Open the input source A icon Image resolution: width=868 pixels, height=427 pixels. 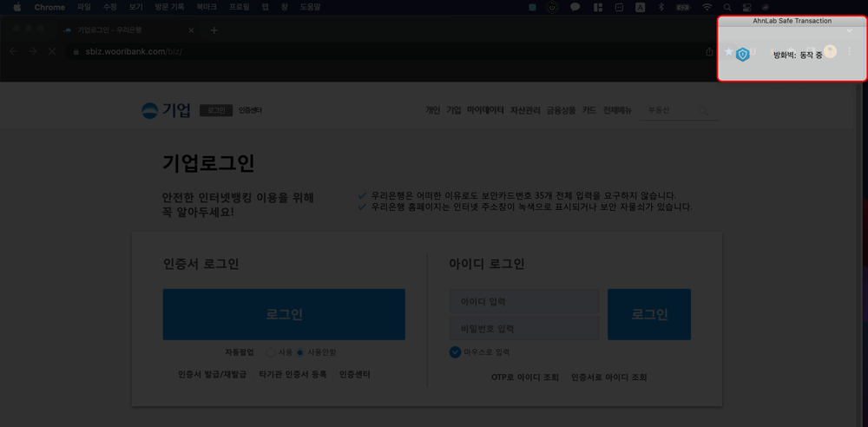(640, 7)
